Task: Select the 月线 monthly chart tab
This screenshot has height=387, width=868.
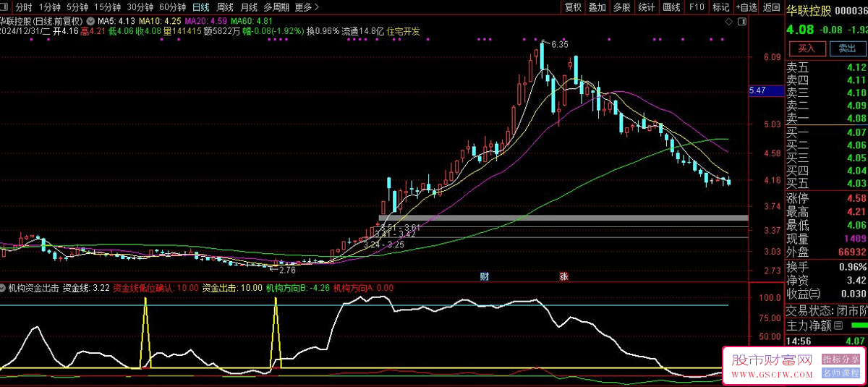Action: (249, 7)
